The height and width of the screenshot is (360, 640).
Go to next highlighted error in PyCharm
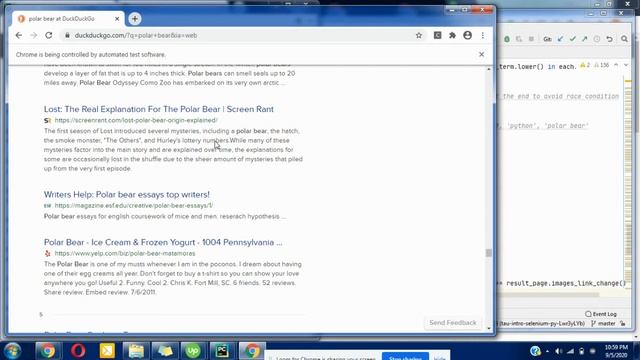tap(626, 65)
